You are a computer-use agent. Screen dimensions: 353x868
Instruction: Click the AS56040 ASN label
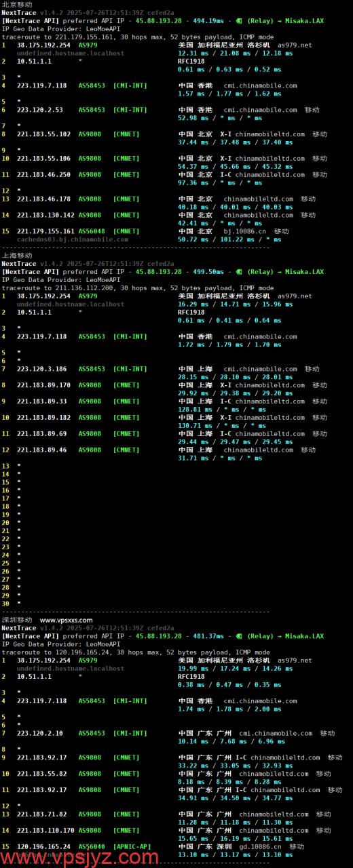click(x=92, y=847)
